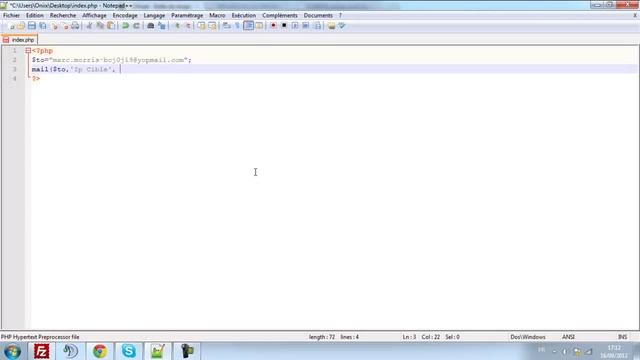The width and height of the screenshot is (640, 360).
Task: Open the Compléments menu
Action: pyautogui.click(x=280, y=16)
